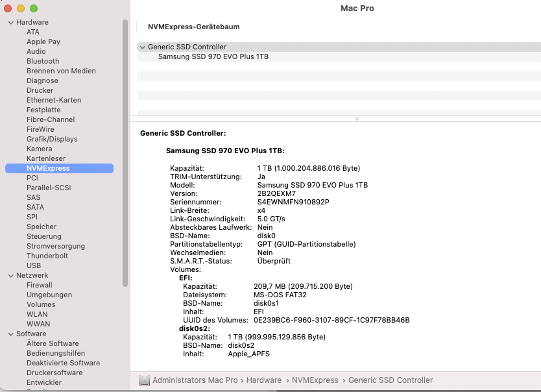Select Thunderbolt in the sidebar
This screenshot has height=392, width=541.
47,256
